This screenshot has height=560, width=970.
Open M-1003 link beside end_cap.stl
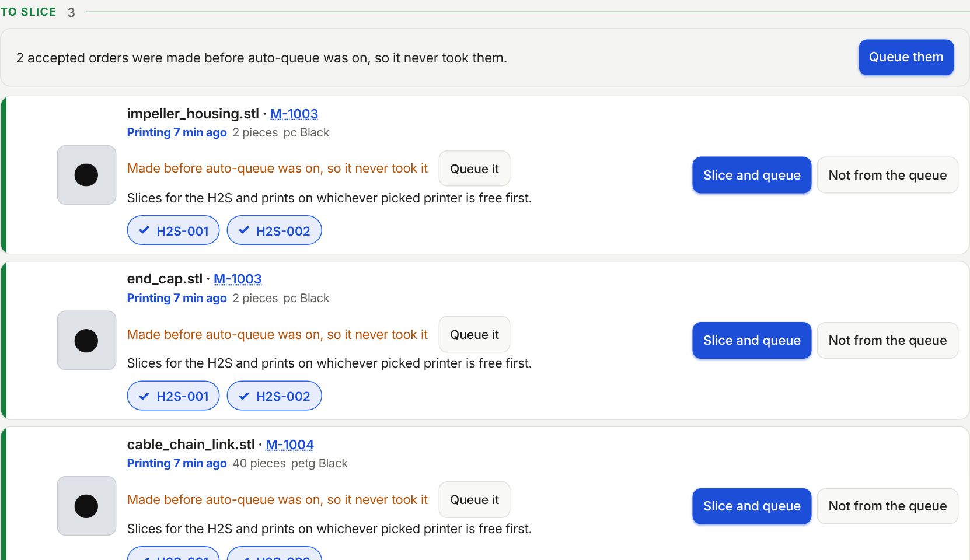238,279
